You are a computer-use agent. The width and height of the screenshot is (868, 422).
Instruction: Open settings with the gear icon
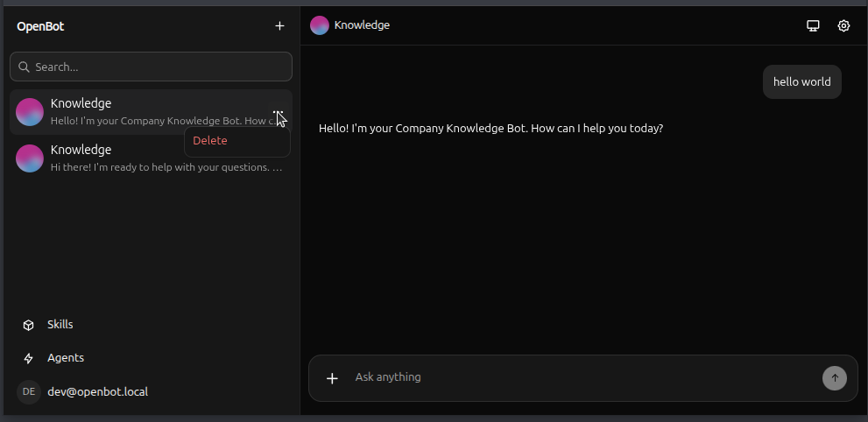843,25
